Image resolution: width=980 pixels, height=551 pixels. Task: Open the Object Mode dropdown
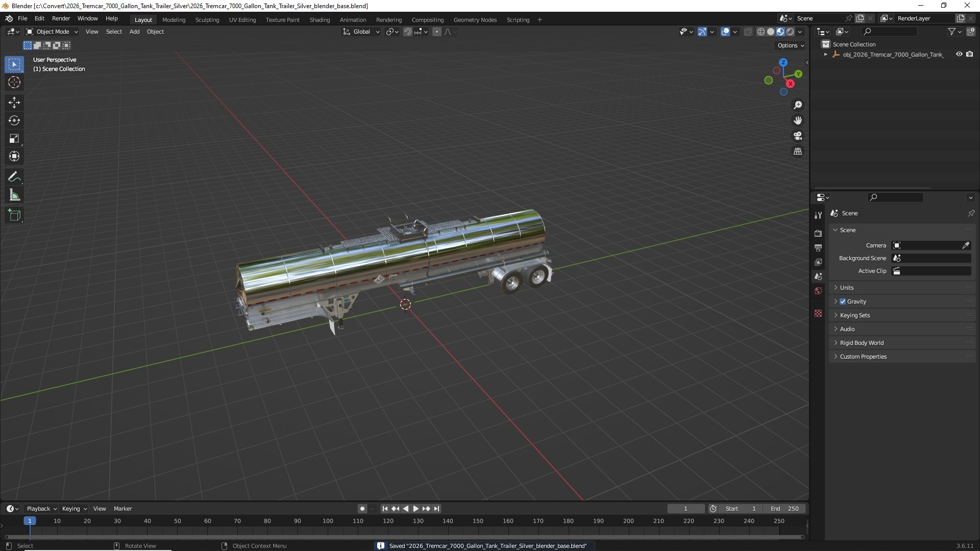click(x=52, y=32)
